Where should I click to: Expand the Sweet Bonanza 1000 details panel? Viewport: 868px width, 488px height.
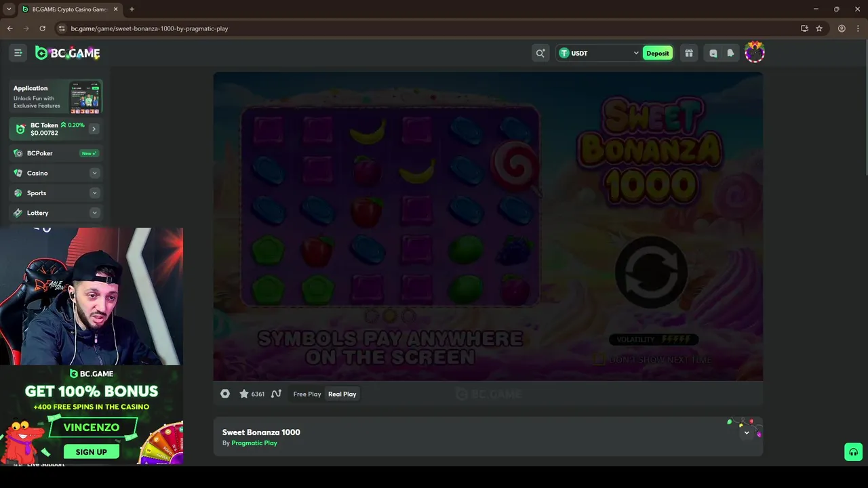(x=747, y=433)
